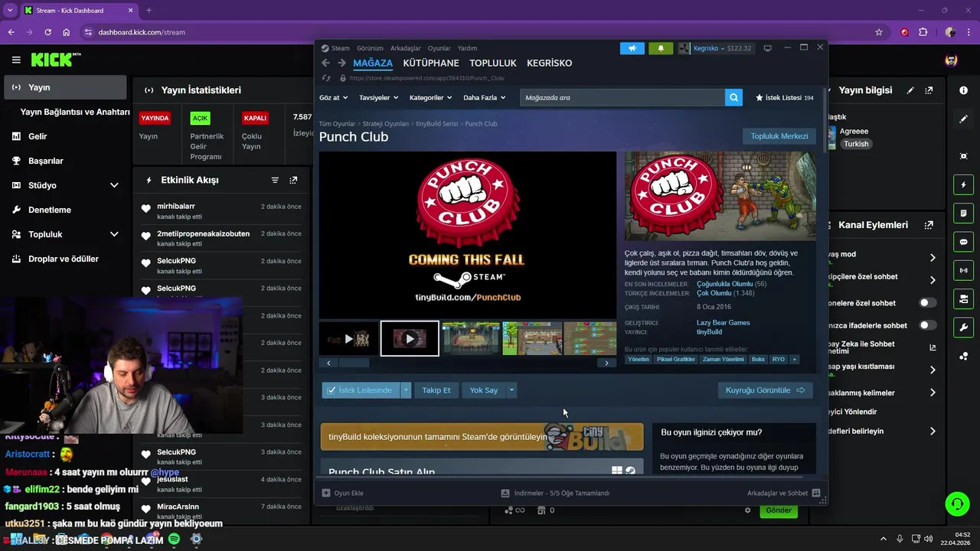
Task: Click the Gönder chat send button
Action: tap(779, 510)
